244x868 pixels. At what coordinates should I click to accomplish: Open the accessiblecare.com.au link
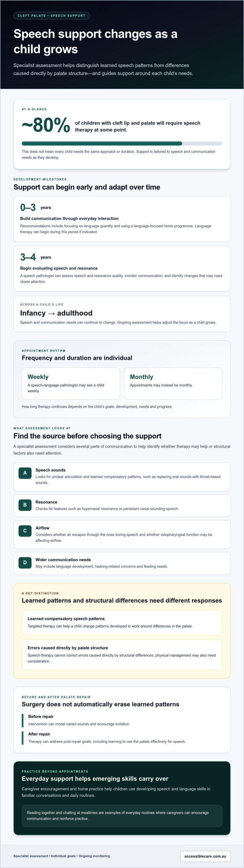click(205, 856)
